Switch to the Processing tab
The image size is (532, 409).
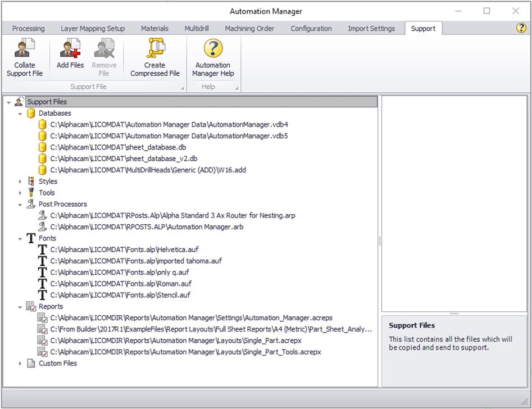[29, 29]
